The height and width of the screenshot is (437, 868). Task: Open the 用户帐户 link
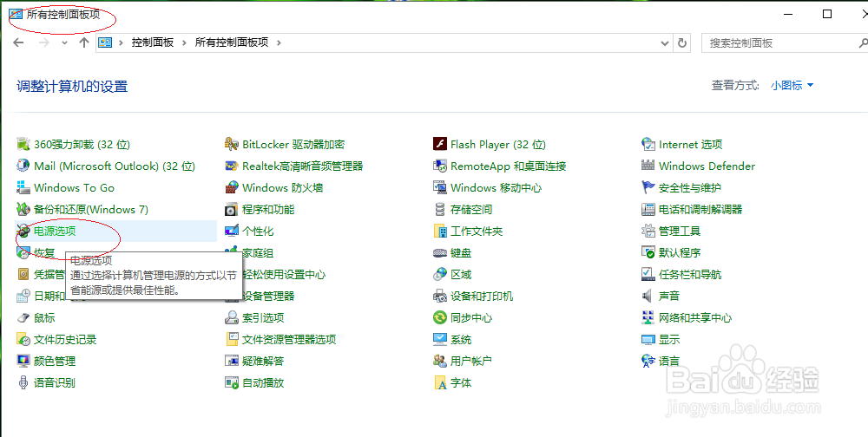tap(471, 362)
